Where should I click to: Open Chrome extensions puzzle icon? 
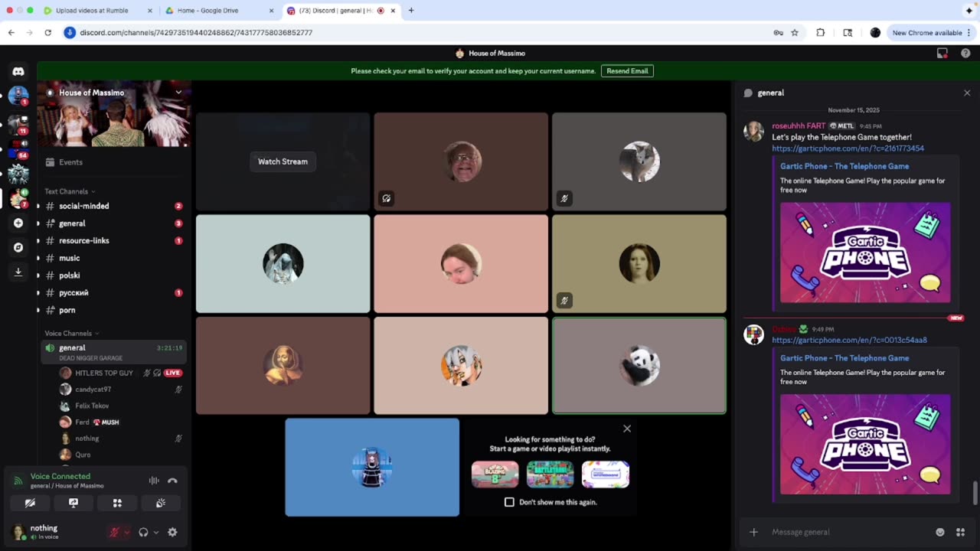pos(821,33)
